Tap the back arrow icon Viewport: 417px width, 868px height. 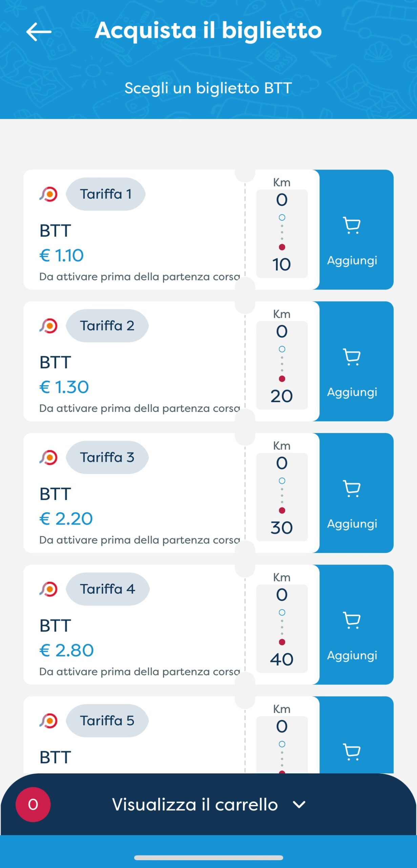tap(39, 32)
